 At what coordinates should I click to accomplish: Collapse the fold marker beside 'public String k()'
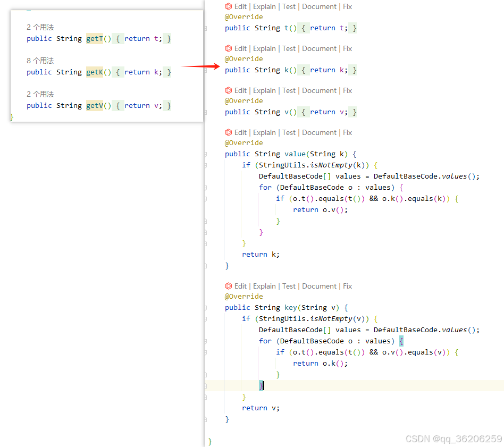[205, 70]
